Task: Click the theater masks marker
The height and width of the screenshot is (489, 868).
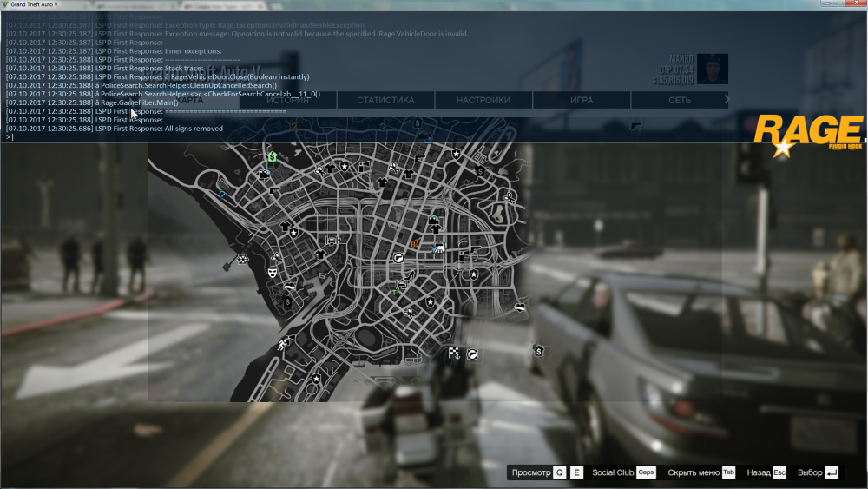Action: 272,273
